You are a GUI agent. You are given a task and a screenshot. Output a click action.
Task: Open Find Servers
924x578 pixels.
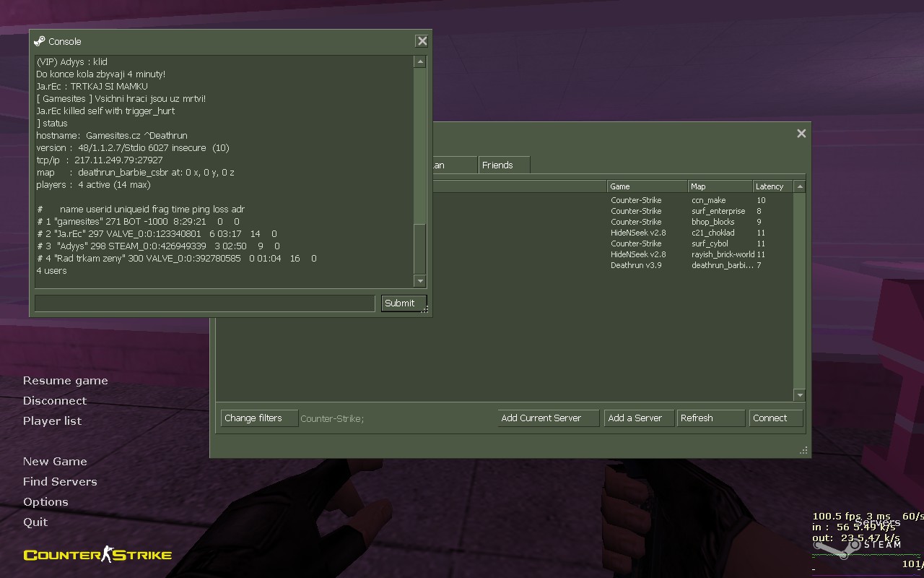point(60,482)
